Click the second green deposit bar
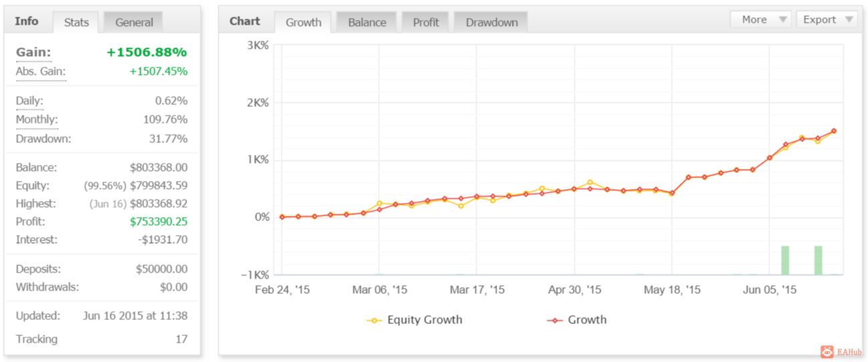The height and width of the screenshot is (362, 868). tap(818, 260)
